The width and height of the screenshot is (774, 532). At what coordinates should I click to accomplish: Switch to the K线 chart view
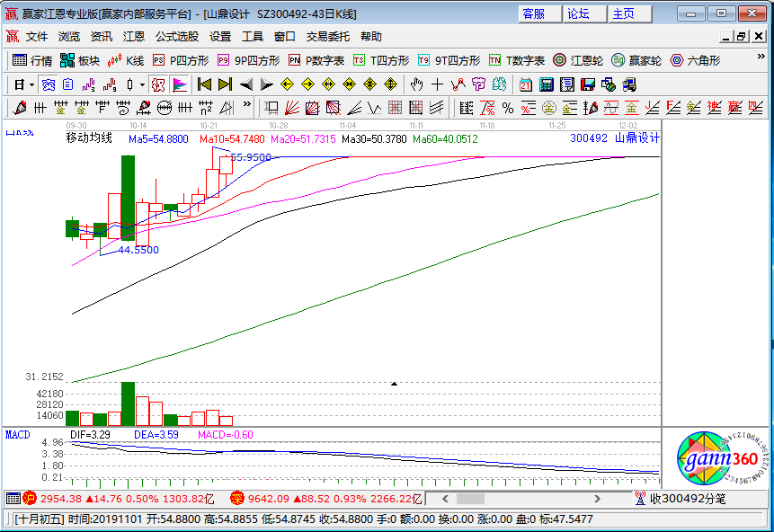tap(126, 60)
